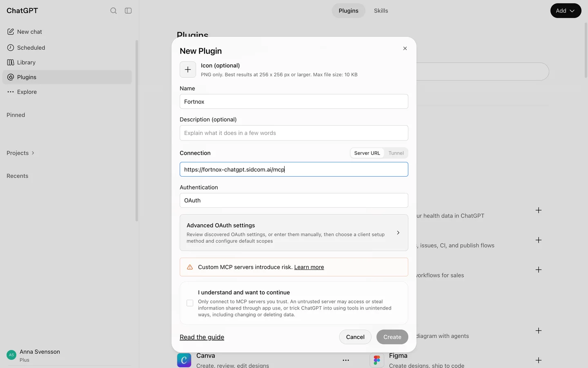
Task: Click the Name field containing Fortnox
Action: pos(294,101)
